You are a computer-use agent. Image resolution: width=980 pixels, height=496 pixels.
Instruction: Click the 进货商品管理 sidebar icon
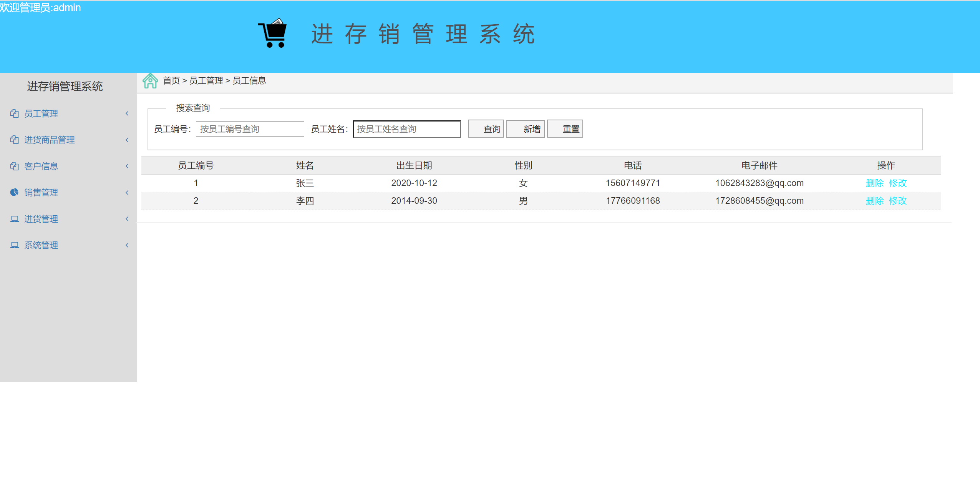pos(14,140)
